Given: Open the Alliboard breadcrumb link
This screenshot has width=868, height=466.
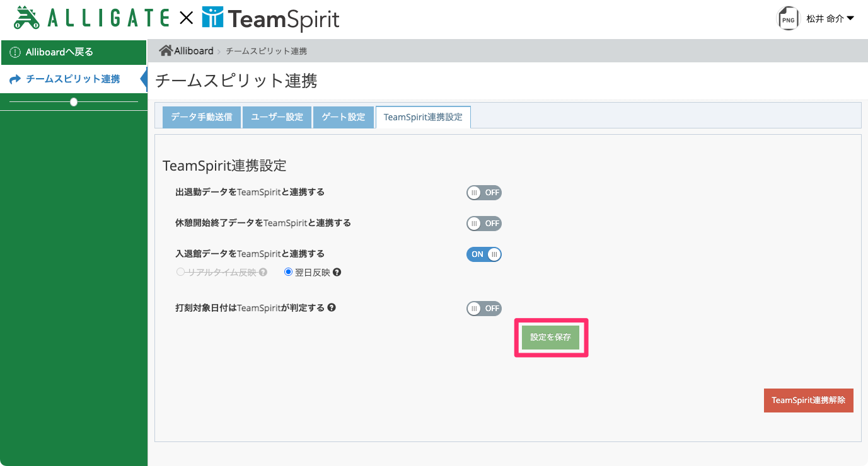Looking at the screenshot, I should coord(194,50).
